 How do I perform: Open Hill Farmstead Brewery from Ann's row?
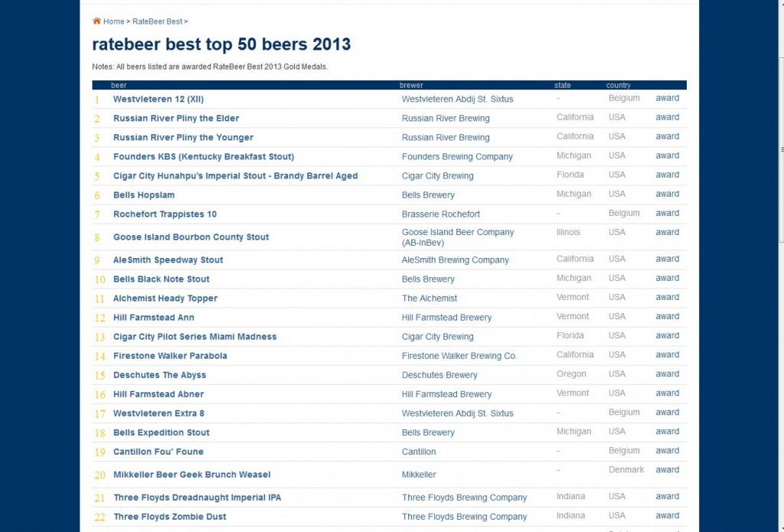pyautogui.click(x=446, y=317)
